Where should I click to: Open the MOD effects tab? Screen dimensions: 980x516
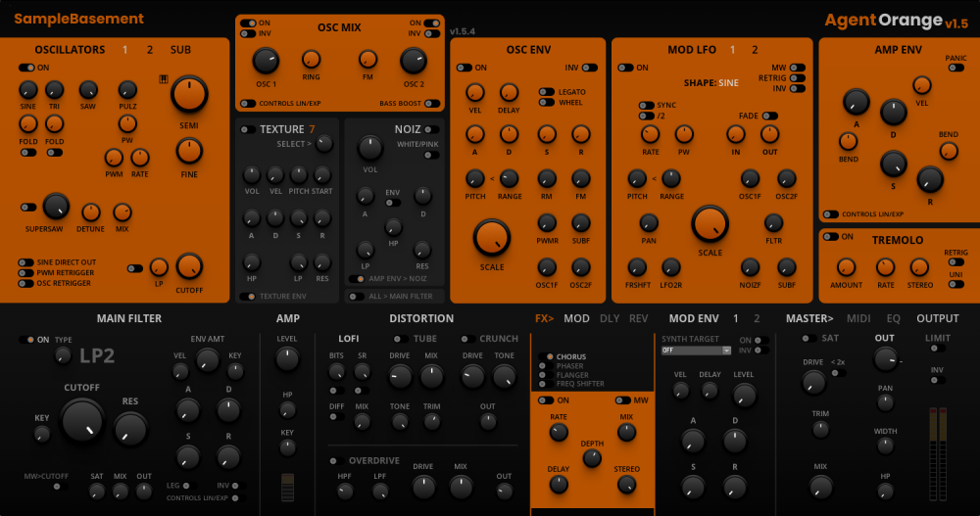pyautogui.click(x=576, y=318)
